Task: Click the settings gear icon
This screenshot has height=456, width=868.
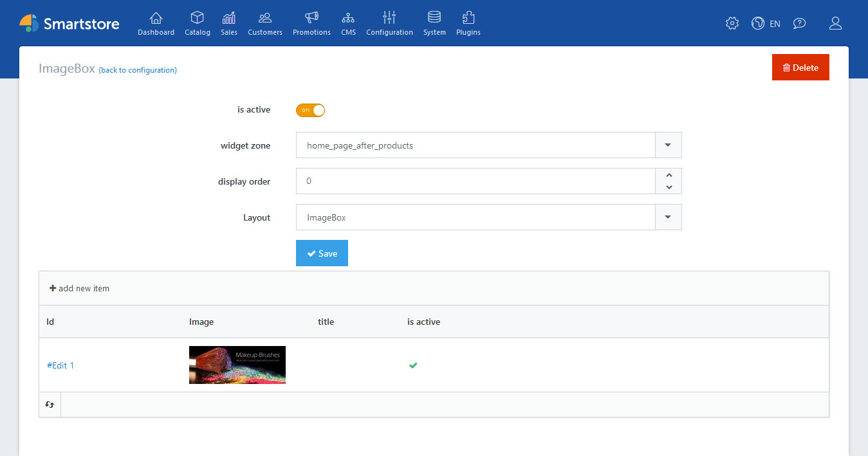Action: 732,23
